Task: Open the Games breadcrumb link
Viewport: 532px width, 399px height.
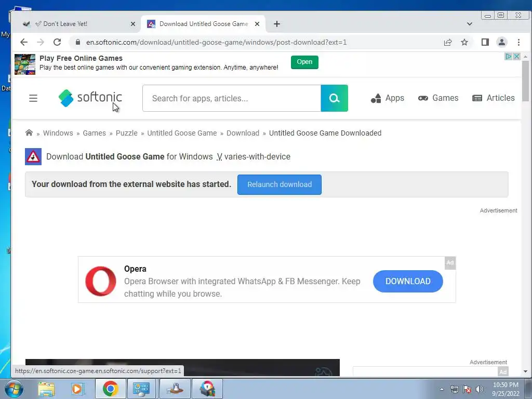Action: click(x=95, y=133)
